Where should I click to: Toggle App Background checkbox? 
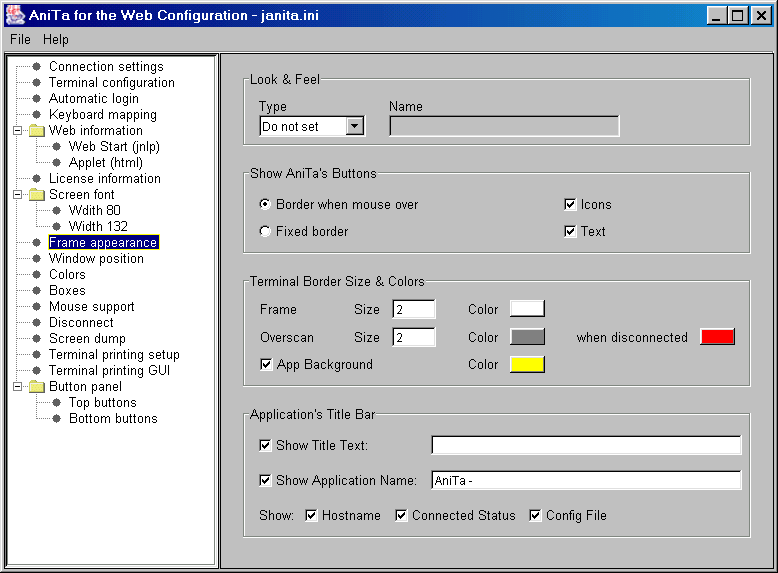point(266,365)
